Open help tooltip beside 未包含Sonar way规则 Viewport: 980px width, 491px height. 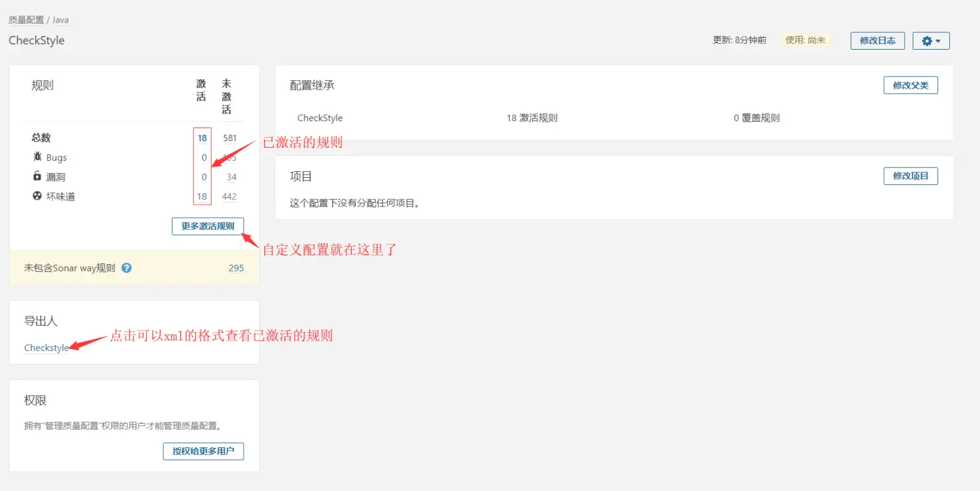click(x=127, y=267)
